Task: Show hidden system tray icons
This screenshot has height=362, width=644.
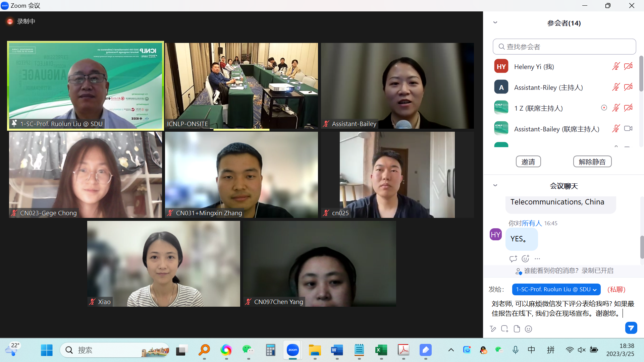Action: point(451,350)
